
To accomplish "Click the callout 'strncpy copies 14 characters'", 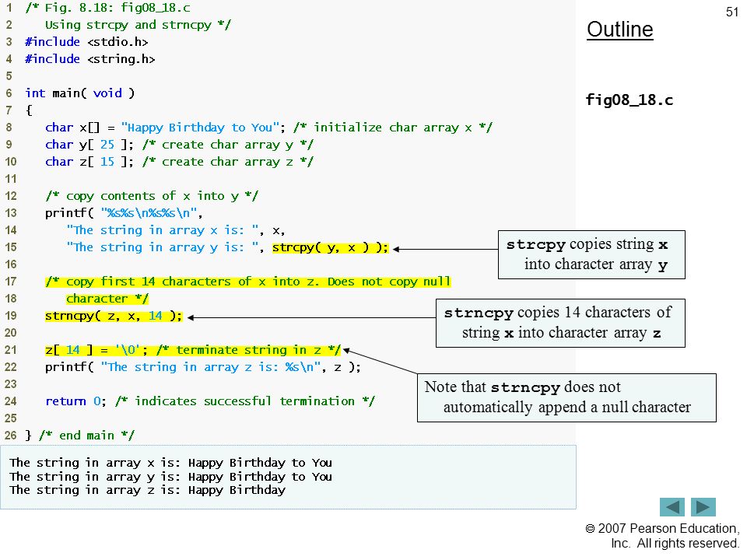I will 560,323.
